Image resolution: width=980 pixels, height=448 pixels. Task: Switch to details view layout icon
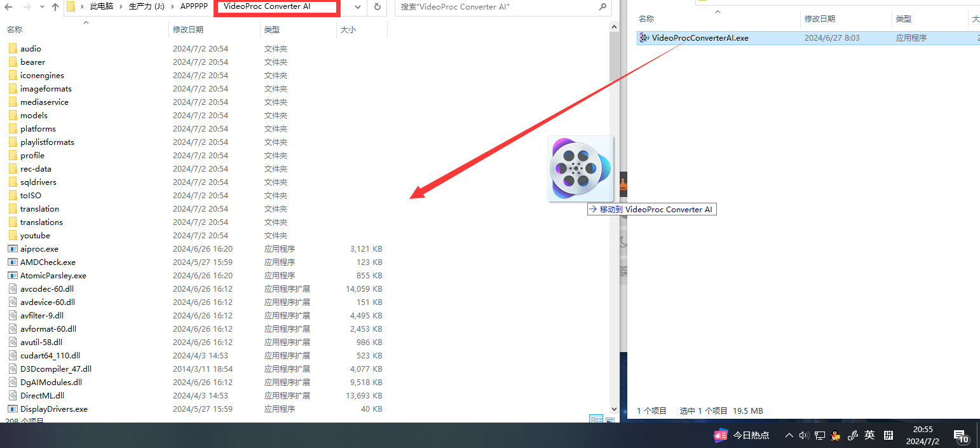coord(596,419)
